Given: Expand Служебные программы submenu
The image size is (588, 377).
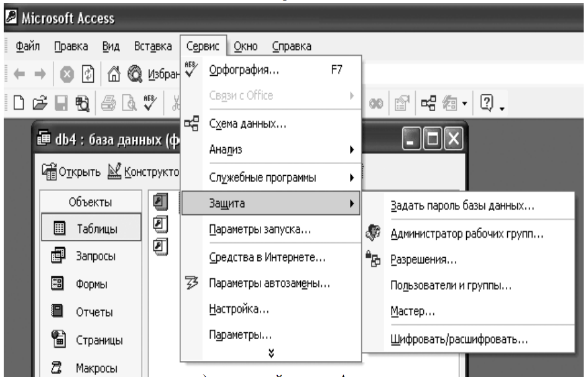Looking at the screenshot, I should [271, 177].
